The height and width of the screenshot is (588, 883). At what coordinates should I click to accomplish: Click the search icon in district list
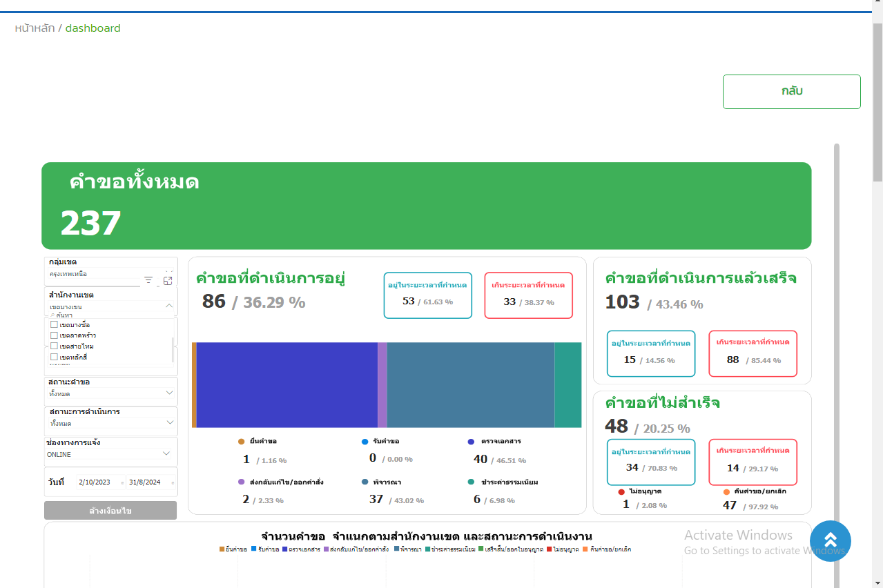coord(52,315)
